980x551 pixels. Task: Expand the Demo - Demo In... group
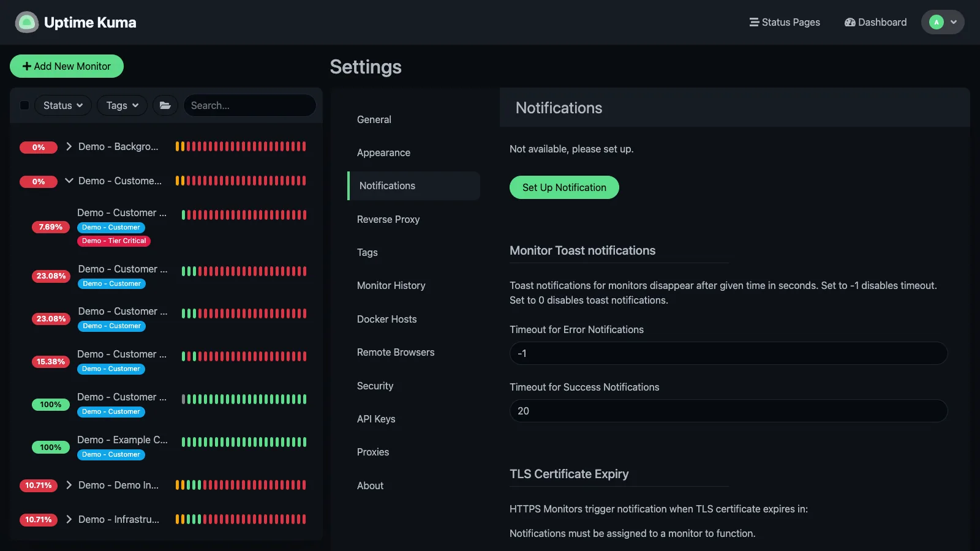tap(69, 485)
